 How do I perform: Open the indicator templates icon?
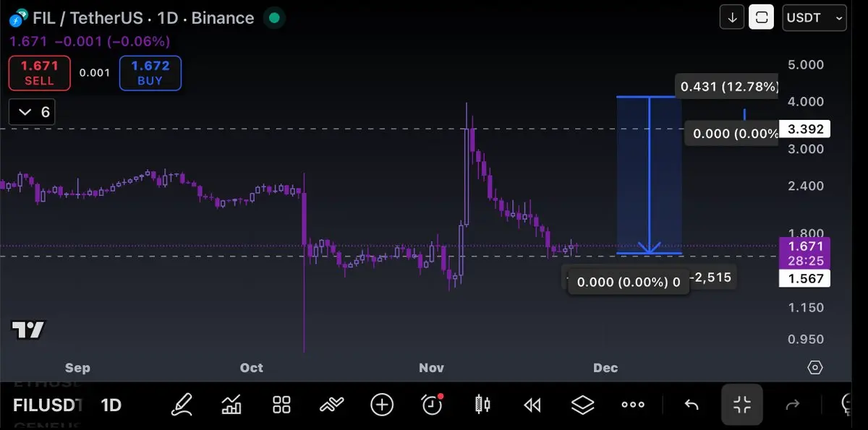tap(332, 405)
